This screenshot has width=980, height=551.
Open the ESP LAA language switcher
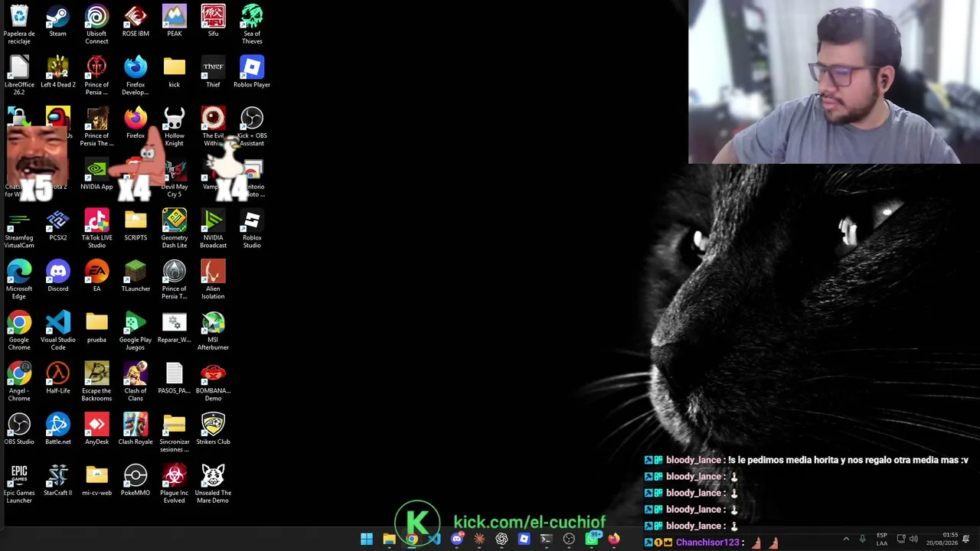pyautogui.click(x=882, y=540)
